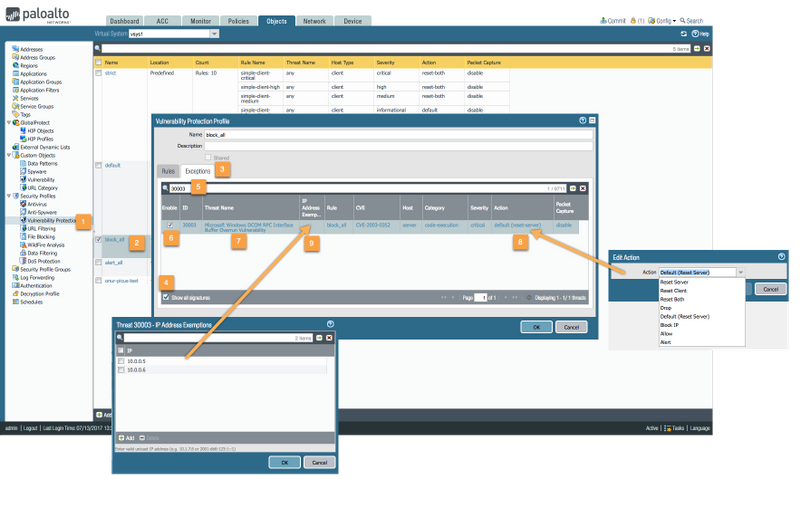This screenshot has width=800, height=507.
Task: Collapse the Security Profiles tree node
Action: point(9,196)
